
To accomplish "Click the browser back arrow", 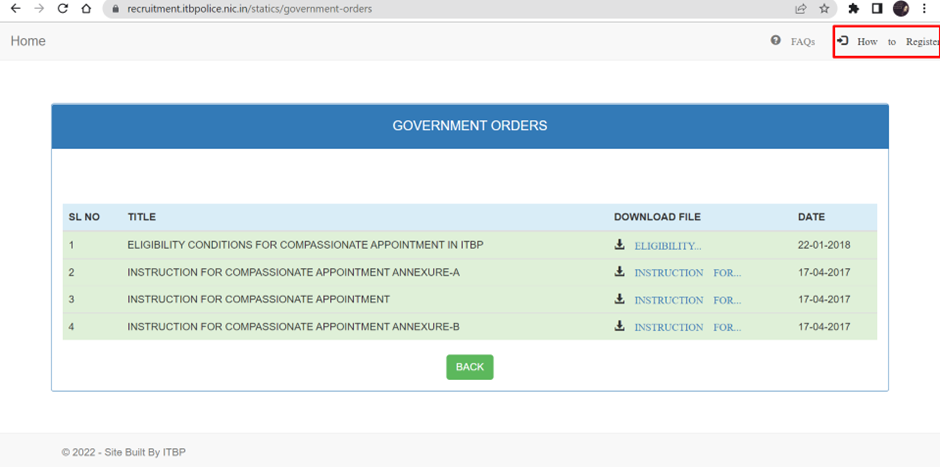I will (x=14, y=9).
